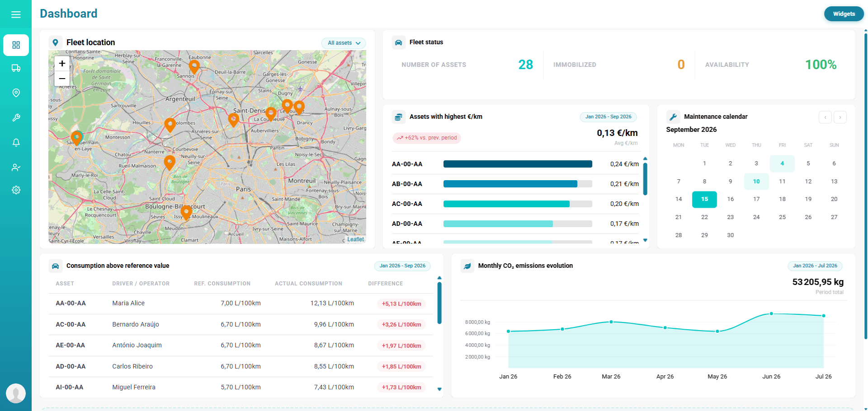Click the down arrow of €/km list scrollbar
Screen dimensions: 868x411
click(x=645, y=240)
